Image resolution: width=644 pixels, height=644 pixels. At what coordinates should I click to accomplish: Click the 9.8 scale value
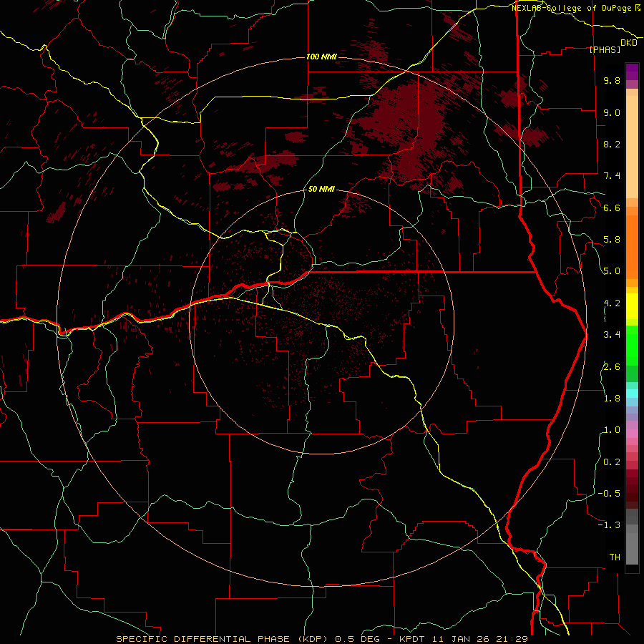612,80
